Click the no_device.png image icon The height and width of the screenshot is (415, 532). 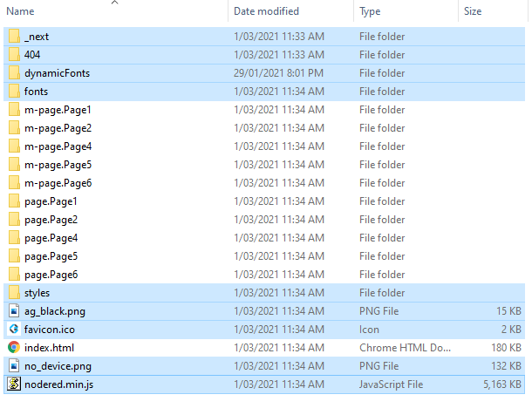(14, 366)
